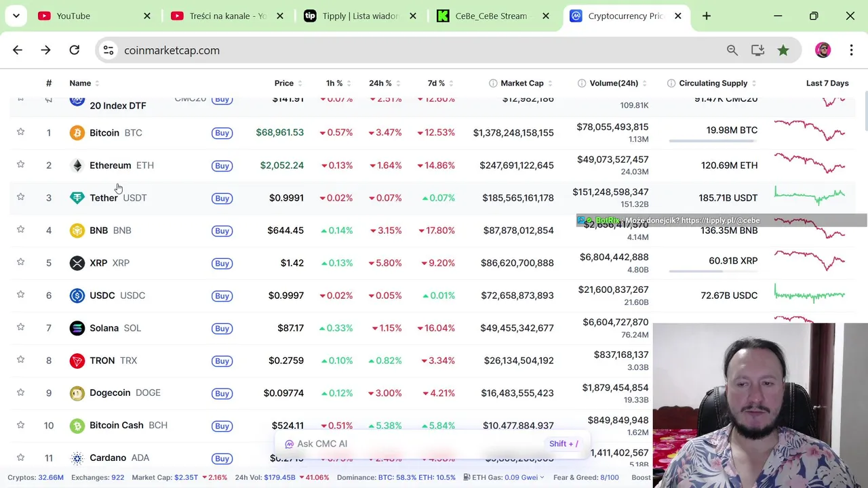Toggle watchlist star for BNB
Screen dimensions: 868x488
point(20,230)
